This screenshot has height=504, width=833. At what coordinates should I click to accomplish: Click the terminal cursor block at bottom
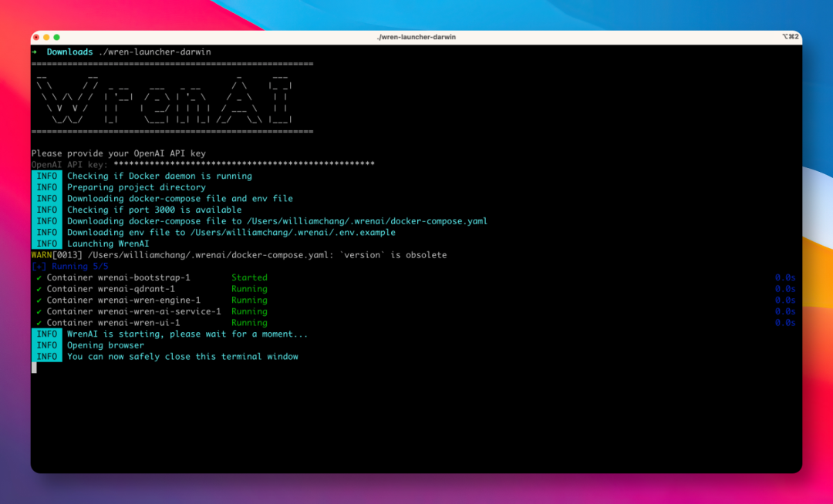34,368
